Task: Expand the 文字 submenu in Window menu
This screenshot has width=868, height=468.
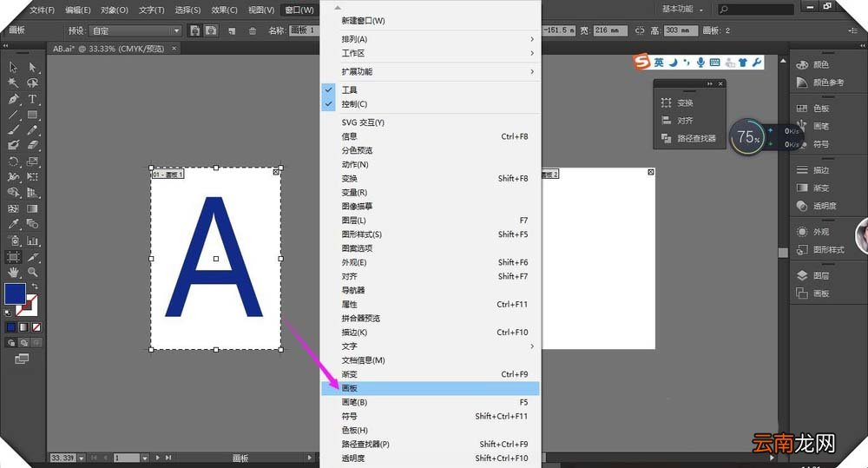Action: pyautogui.click(x=431, y=346)
